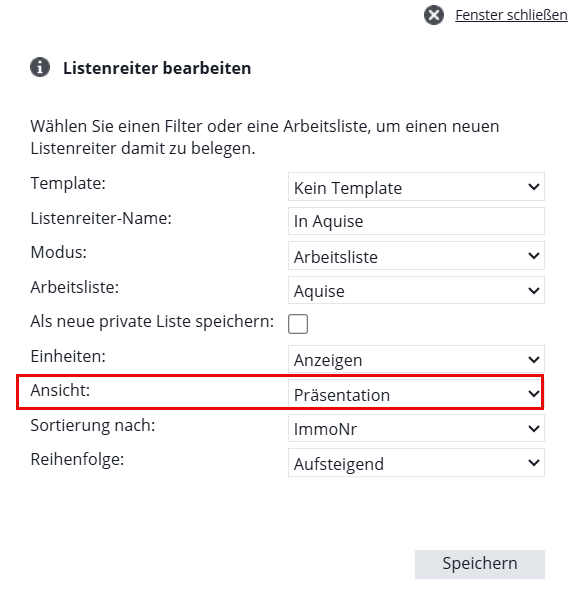
Task: Enable the Als neue private Liste speichern checkbox
Action: pos(298,324)
